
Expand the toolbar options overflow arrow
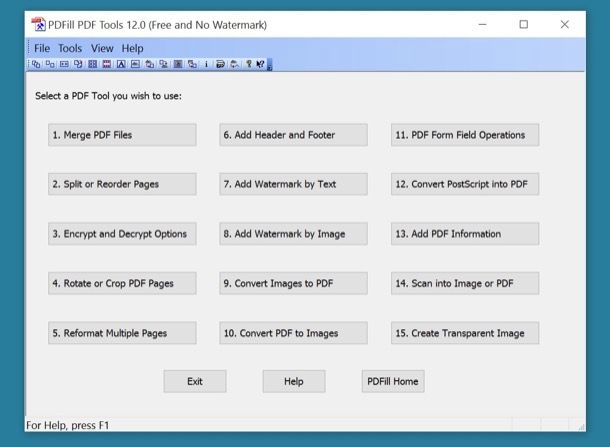coord(270,65)
